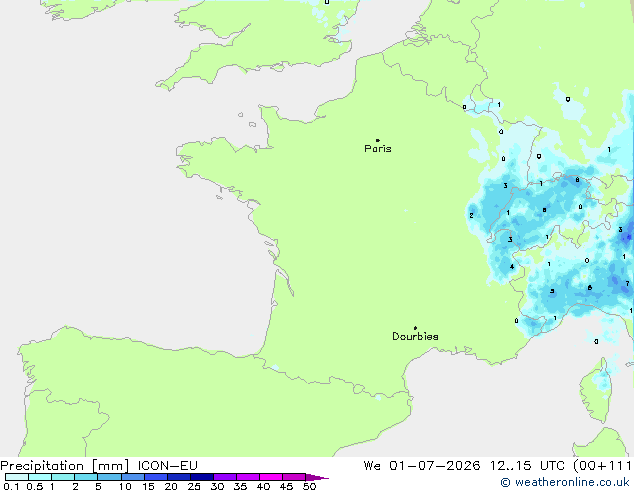Click the '25' legend scale label
This screenshot has height=490, width=634.
click(x=194, y=486)
